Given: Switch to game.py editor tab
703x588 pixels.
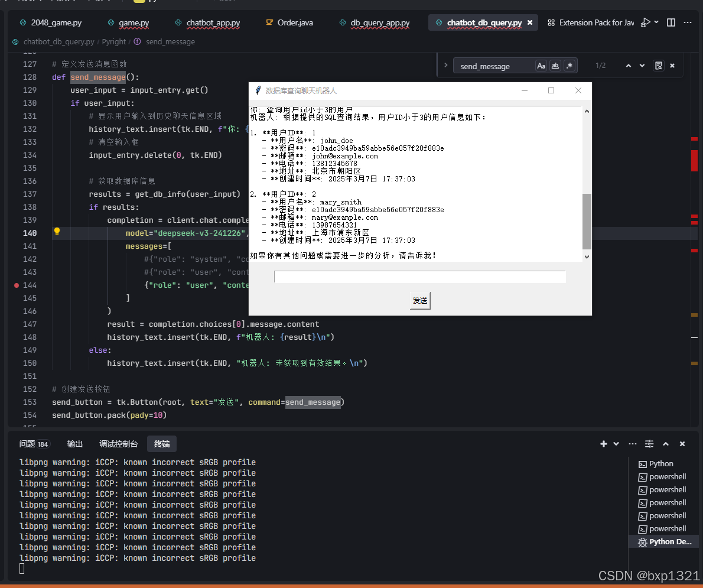Looking at the screenshot, I should 128,22.
